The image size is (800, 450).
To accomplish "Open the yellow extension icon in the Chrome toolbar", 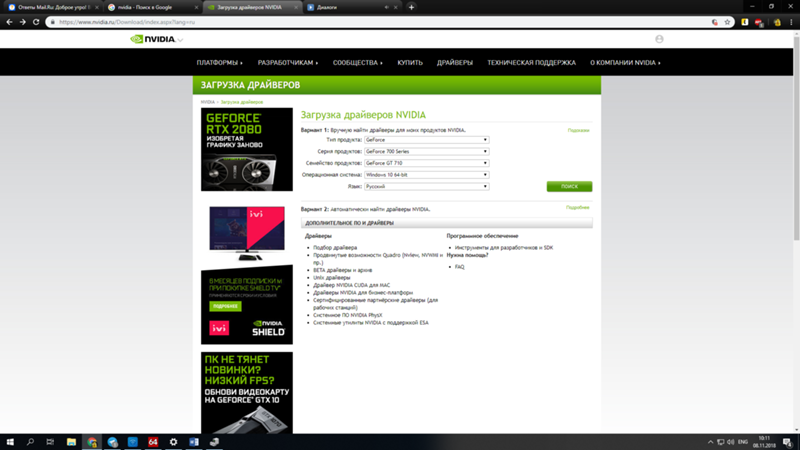I will coord(745,22).
